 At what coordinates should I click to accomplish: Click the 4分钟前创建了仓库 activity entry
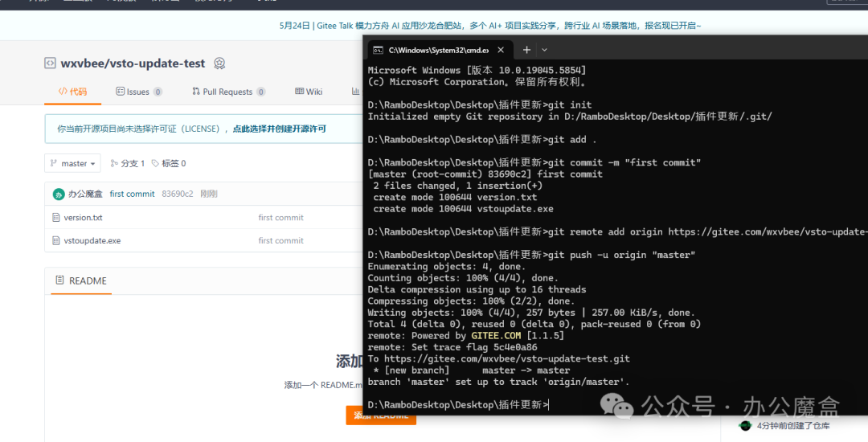pos(793,425)
